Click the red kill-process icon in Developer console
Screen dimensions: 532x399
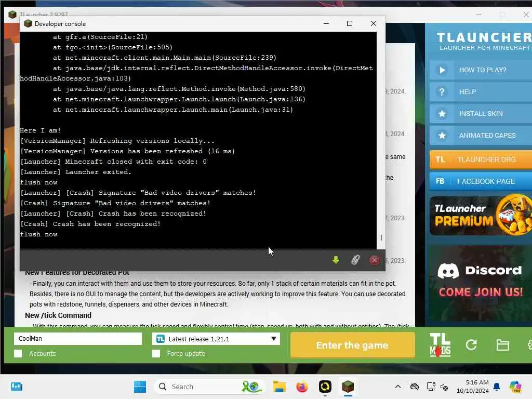[x=374, y=260]
